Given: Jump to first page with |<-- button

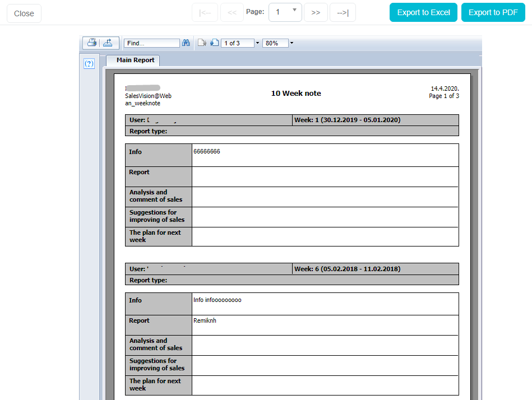Looking at the screenshot, I should (205, 12).
